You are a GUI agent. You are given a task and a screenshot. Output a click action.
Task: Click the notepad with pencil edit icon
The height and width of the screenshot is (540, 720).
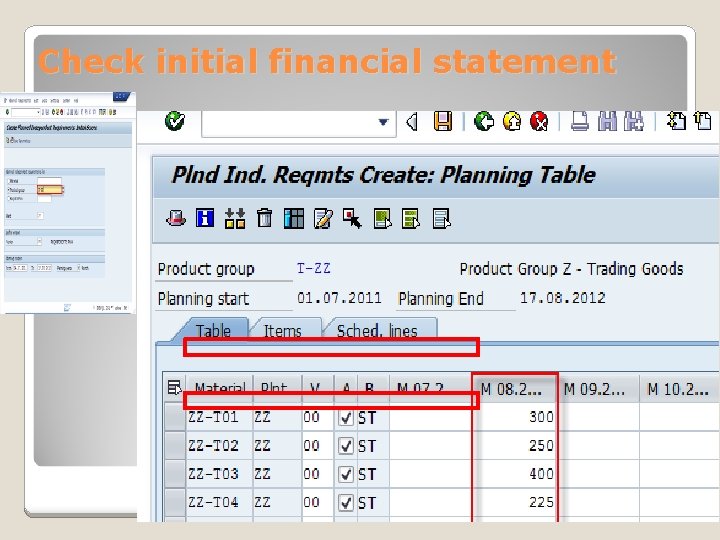[323, 218]
